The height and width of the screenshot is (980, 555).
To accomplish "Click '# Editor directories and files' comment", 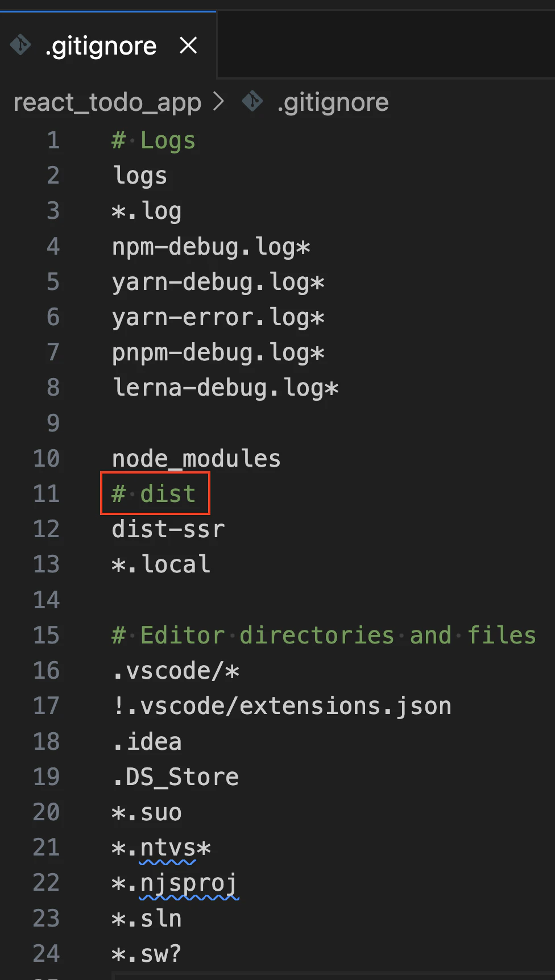I will (324, 635).
